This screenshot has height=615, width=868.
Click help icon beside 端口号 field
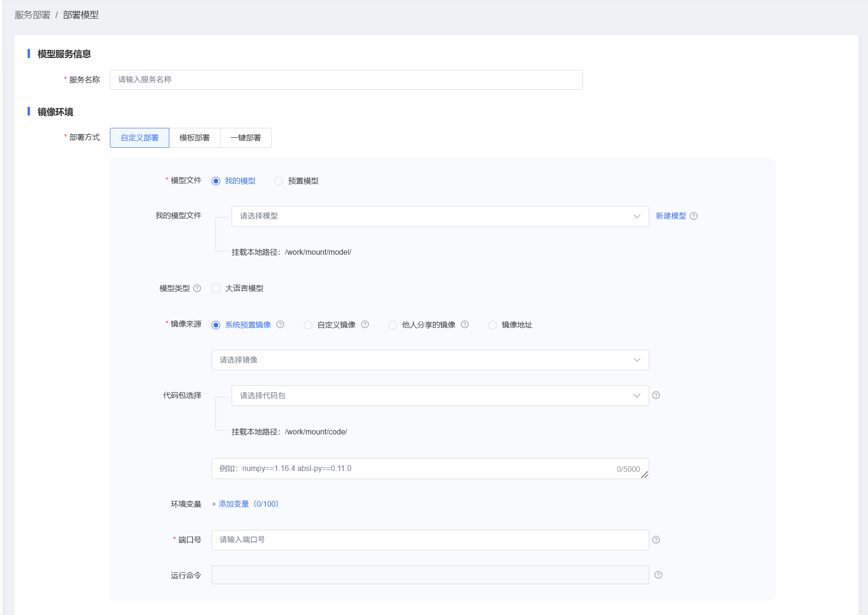[656, 540]
